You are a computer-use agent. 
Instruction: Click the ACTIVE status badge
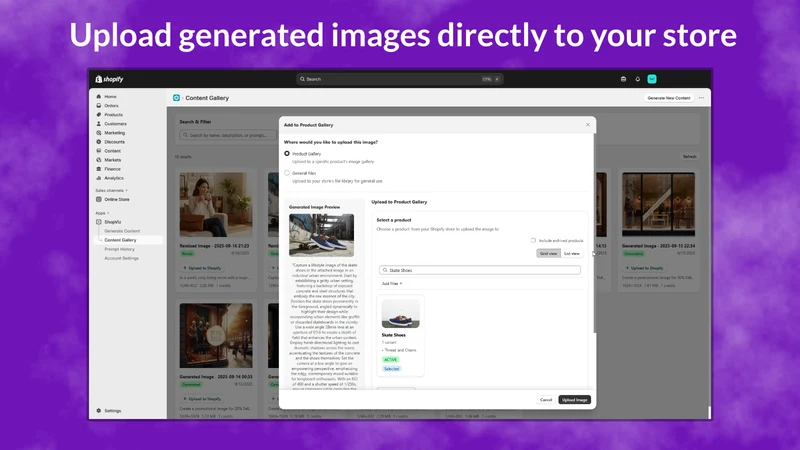(390, 360)
